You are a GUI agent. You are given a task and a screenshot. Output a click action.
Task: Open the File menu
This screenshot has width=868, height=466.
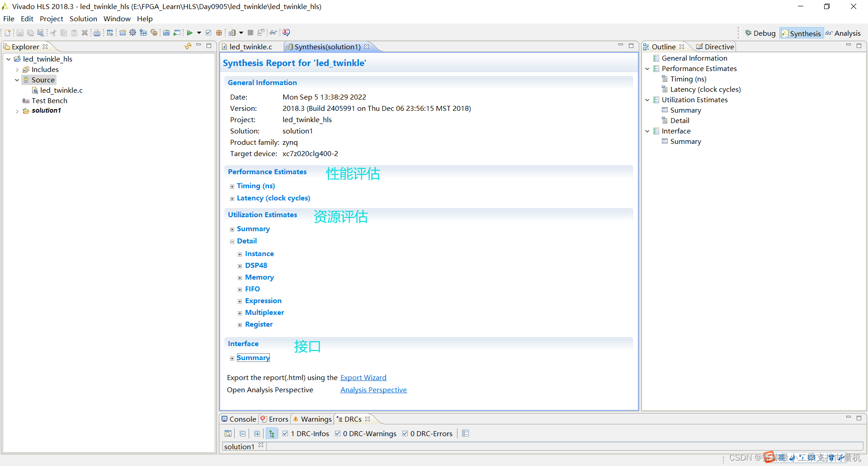coord(9,19)
